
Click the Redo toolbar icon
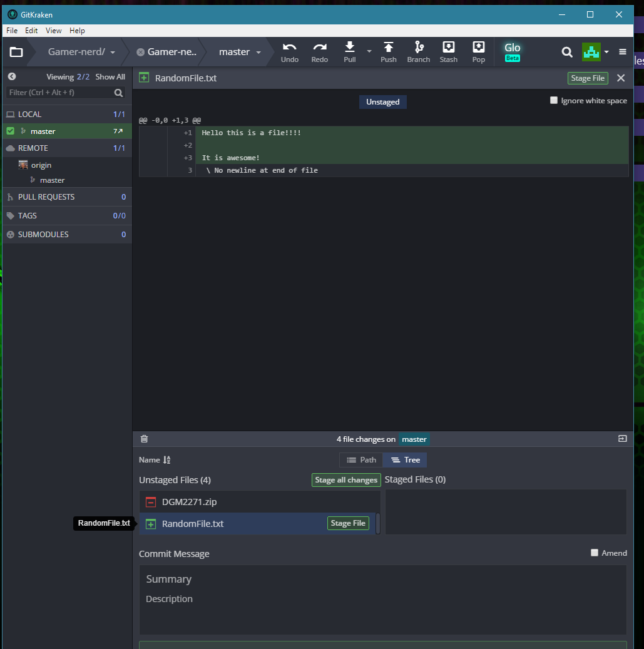(320, 52)
